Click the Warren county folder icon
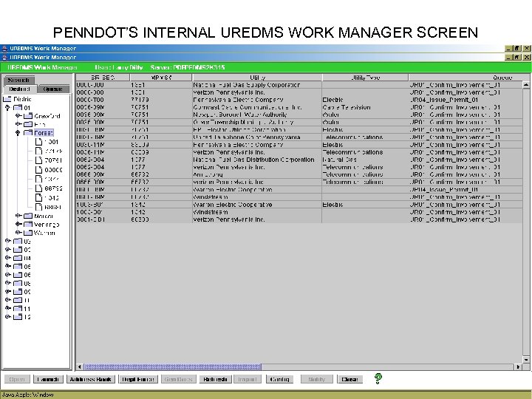The width and height of the screenshot is (532, 399). [28, 233]
